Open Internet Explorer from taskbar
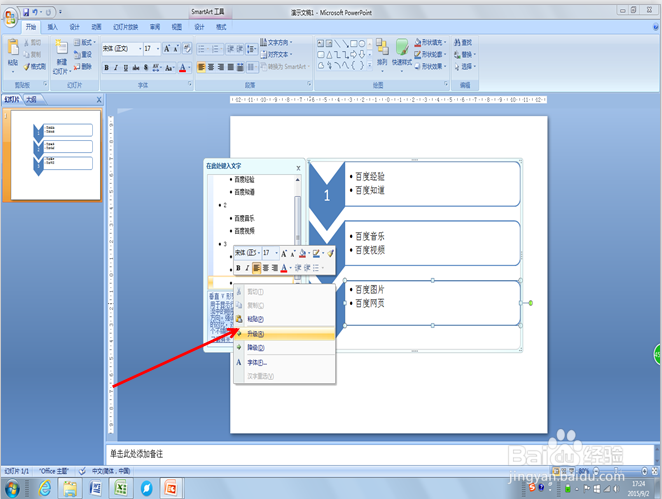This screenshot has width=662, height=499. point(45,488)
